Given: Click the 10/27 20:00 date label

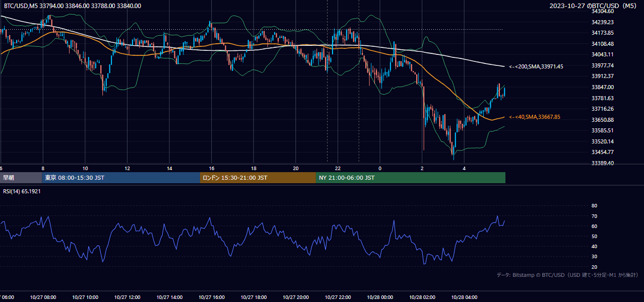Looking at the screenshot, I should tap(296, 297).
